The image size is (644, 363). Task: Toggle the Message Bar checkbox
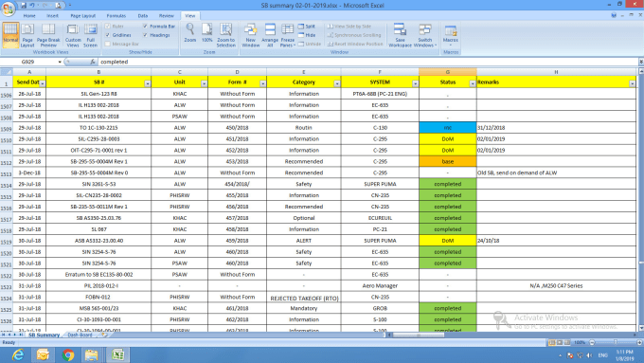point(108,44)
